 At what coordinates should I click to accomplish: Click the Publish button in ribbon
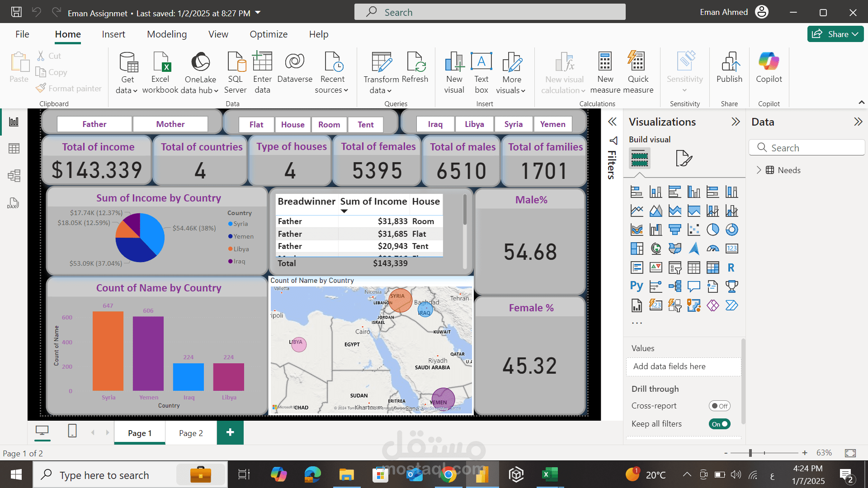(x=729, y=68)
